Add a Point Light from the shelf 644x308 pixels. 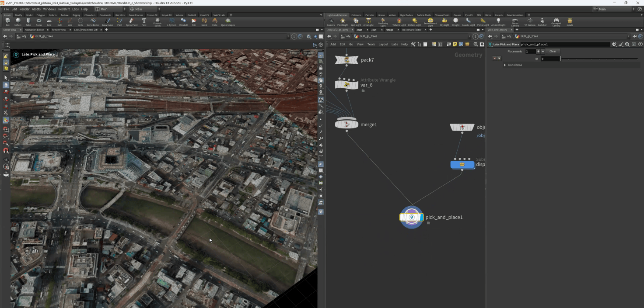[x=343, y=21]
